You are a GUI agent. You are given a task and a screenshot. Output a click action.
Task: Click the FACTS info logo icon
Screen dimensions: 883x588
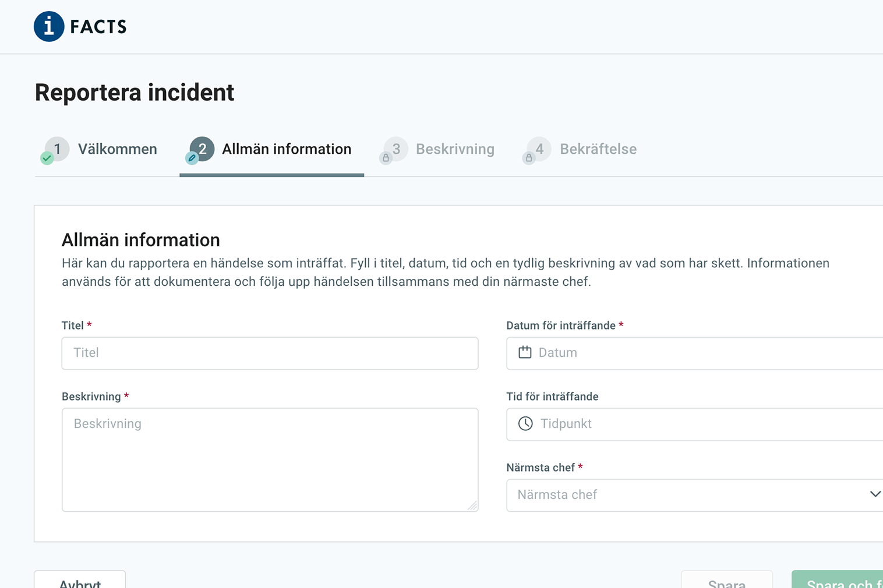(49, 26)
